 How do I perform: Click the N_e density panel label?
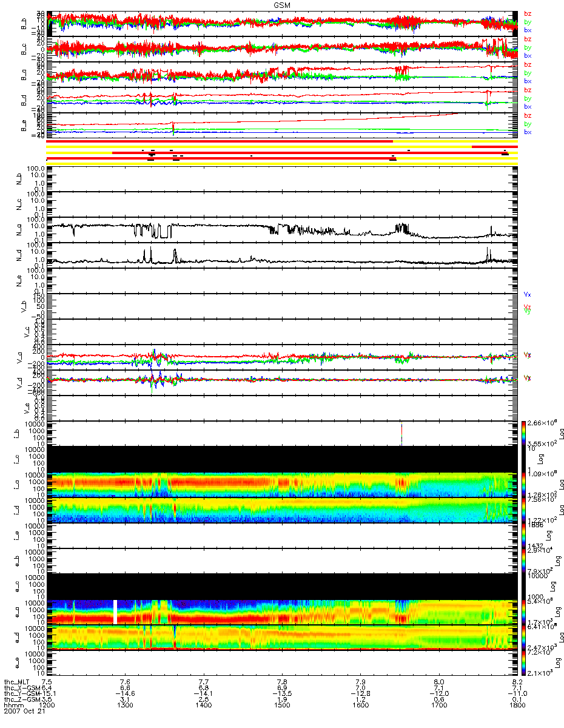pos(18,281)
